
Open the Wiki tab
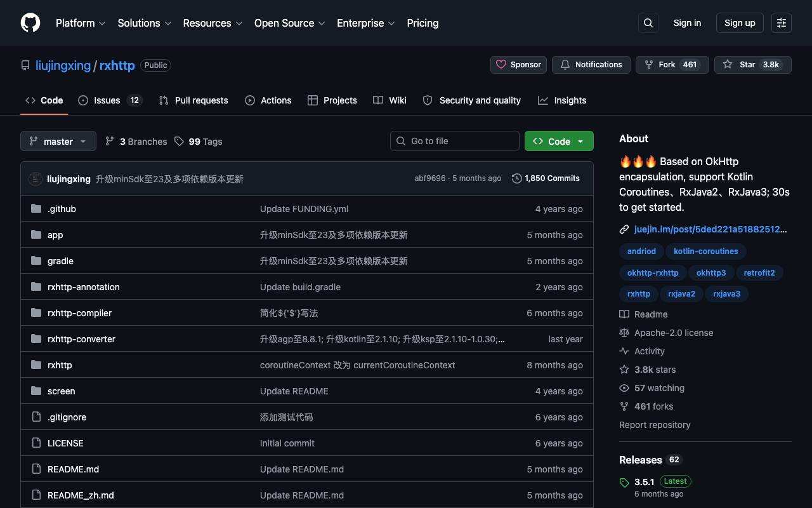(x=390, y=100)
